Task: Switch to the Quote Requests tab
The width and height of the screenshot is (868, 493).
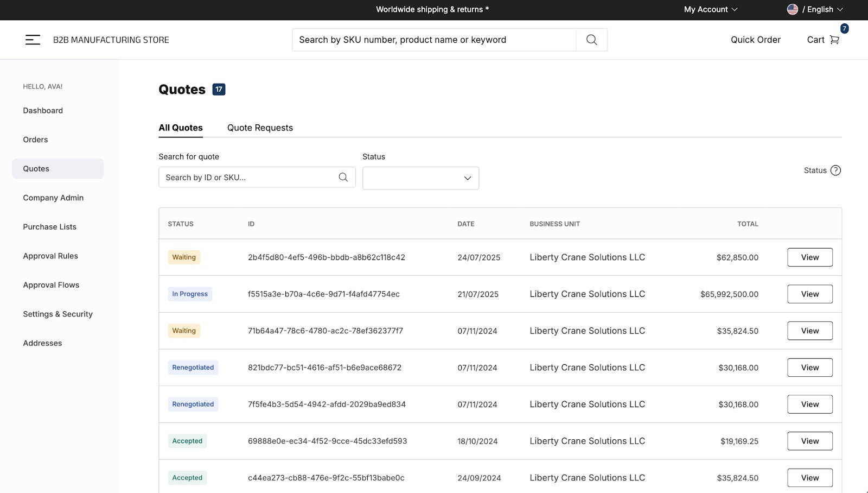Action: (x=260, y=128)
